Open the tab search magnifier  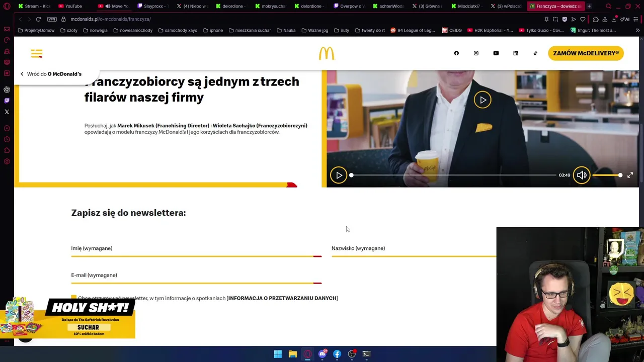tap(608, 6)
